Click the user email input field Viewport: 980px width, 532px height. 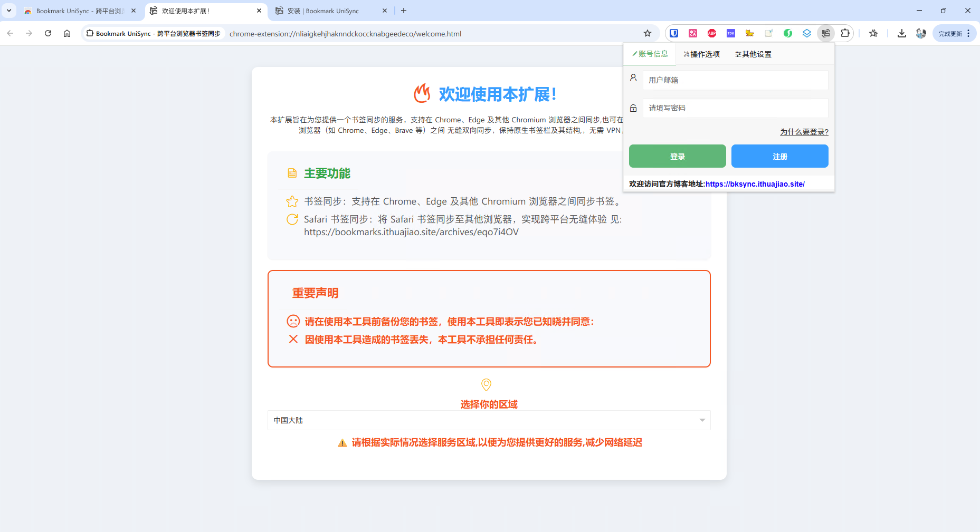(735, 80)
